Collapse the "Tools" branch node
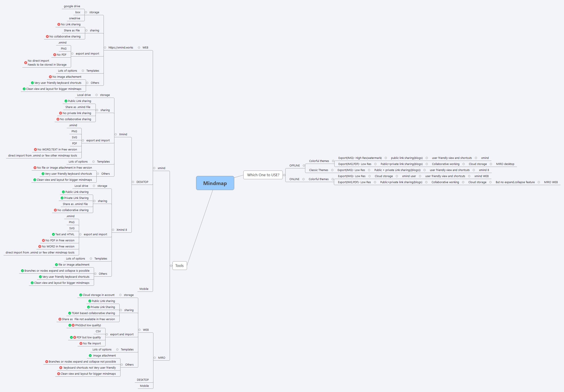Viewport: 564px width, 392px height. (171, 266)
